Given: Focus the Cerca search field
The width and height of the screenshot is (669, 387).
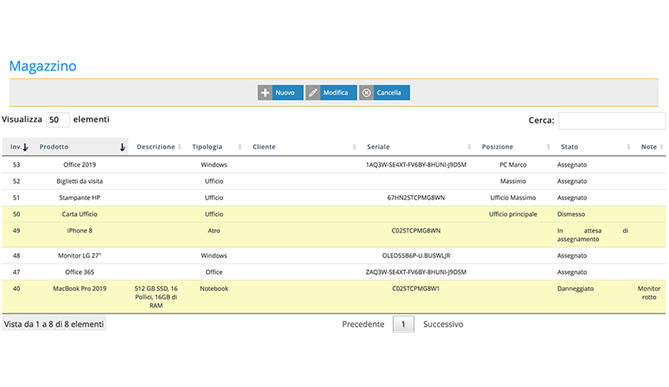Looking at the screenshot, I should pyautogui.click(x=612, y=121).
